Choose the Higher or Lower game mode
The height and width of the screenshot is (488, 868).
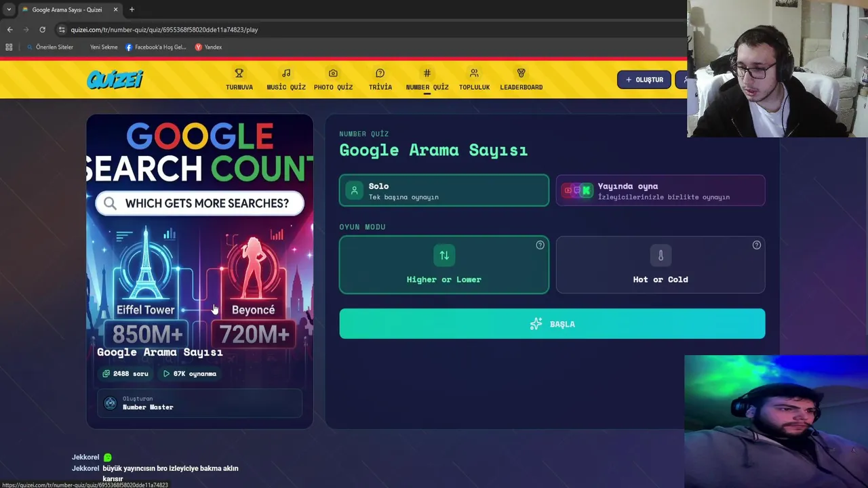click(x=444, y=264)
